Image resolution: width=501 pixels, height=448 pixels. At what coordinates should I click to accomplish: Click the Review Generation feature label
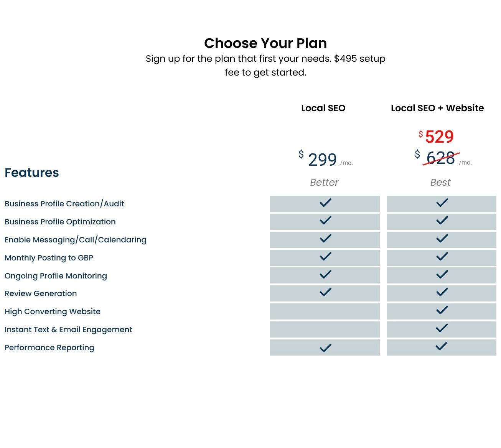(x=41, y=293)
